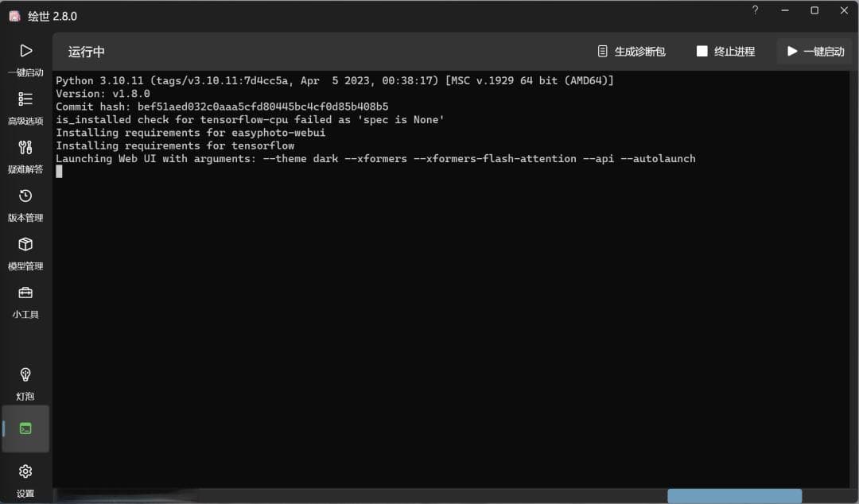This screenshot has height=504, width=859.
Task: Minimize the 绘世 window
Action: click(784, 10)
